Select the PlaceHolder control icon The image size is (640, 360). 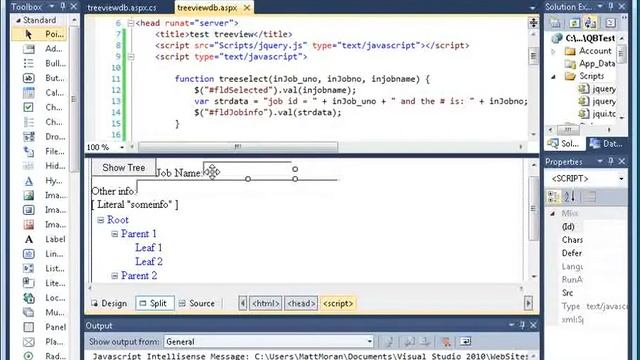[x=29, y=342]
